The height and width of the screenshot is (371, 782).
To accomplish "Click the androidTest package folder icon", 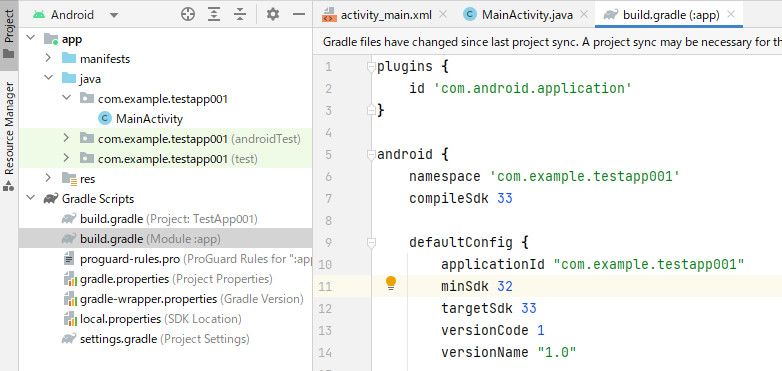I will pos(87,138).
